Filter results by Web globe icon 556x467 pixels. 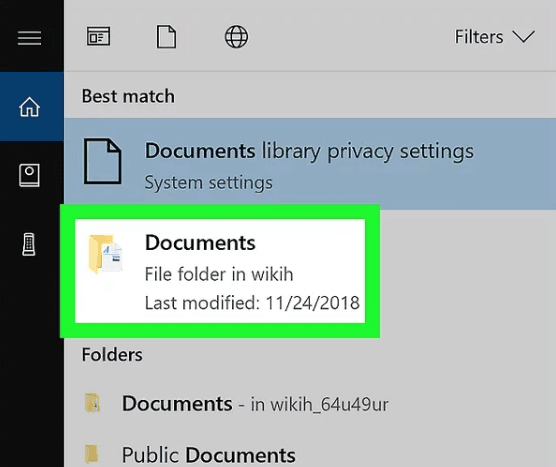point(236,37)
